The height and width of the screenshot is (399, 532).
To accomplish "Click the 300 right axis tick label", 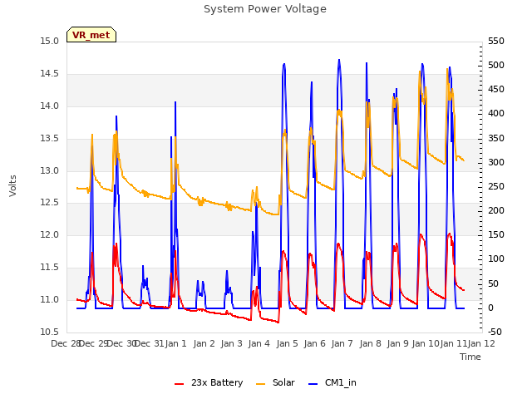I will click(496, 163).
